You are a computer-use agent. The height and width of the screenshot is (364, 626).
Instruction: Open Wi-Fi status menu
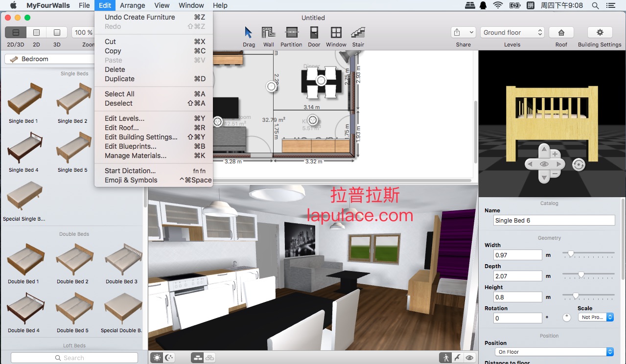(x=498, y=5)
